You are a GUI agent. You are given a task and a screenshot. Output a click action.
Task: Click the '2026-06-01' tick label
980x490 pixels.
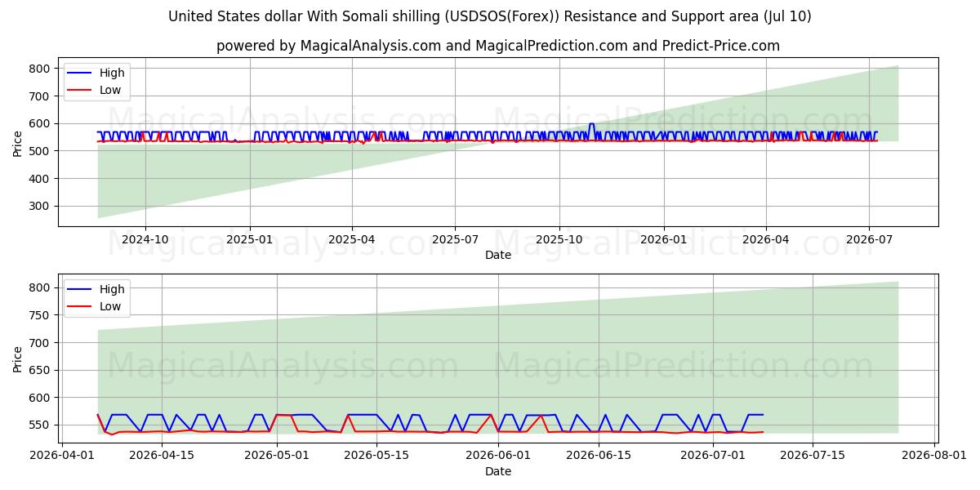(498, 456)
